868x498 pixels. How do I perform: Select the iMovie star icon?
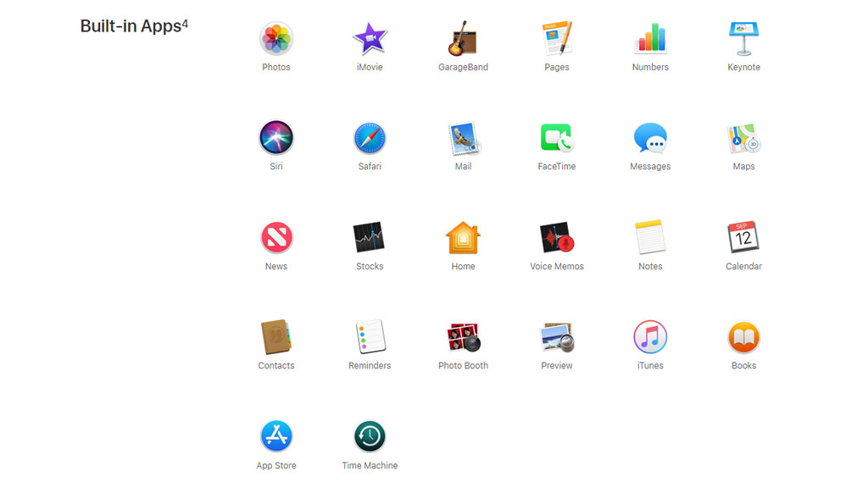click(x=370, y=39)
